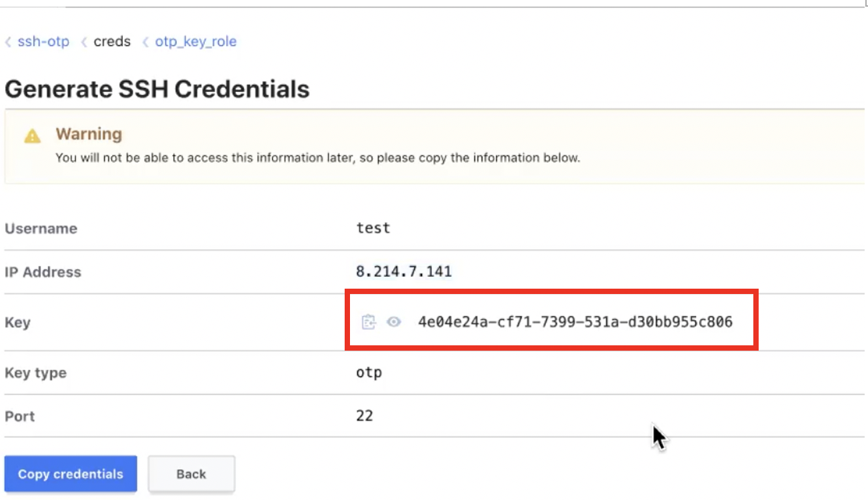Click the Generate SSH Credentials heading
This screenshot has height=500, width=868.
coord(157,88)
